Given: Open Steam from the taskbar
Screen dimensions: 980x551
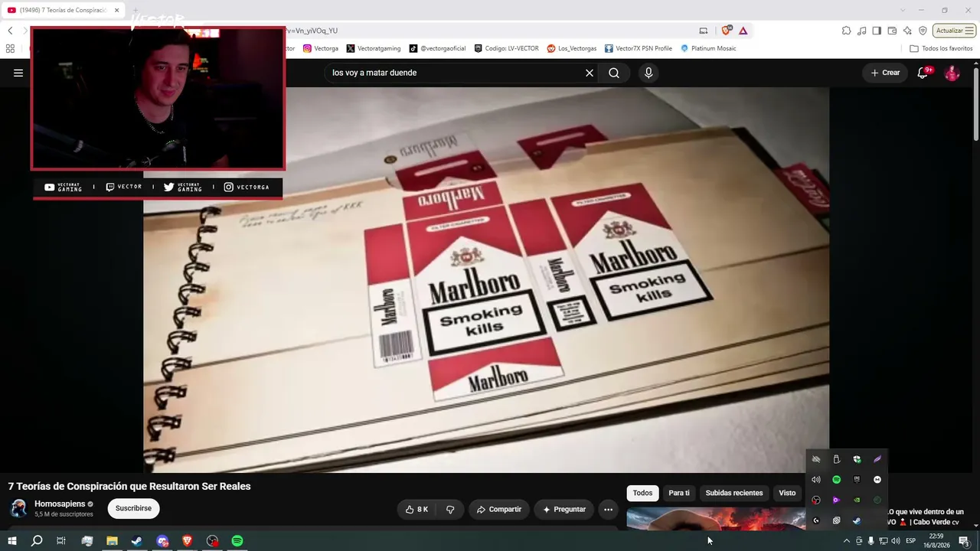Looking at the screenshot, I should pyautogui.click(x=136, y=541).
